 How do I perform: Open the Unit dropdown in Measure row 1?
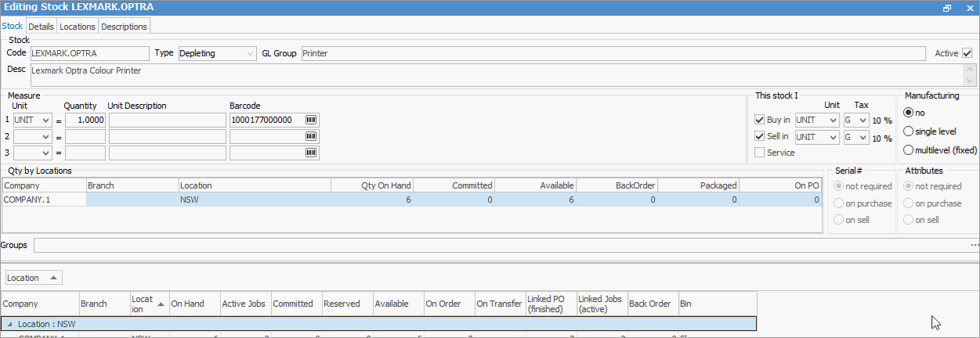point(45,120)
